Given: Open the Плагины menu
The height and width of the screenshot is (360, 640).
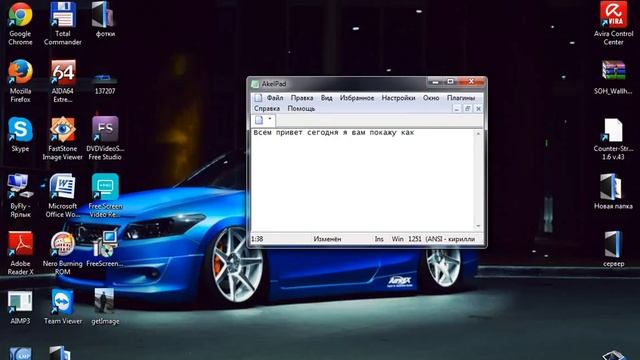Looking at the screenshot, I should pyautogui.click(x=461, y=98).
